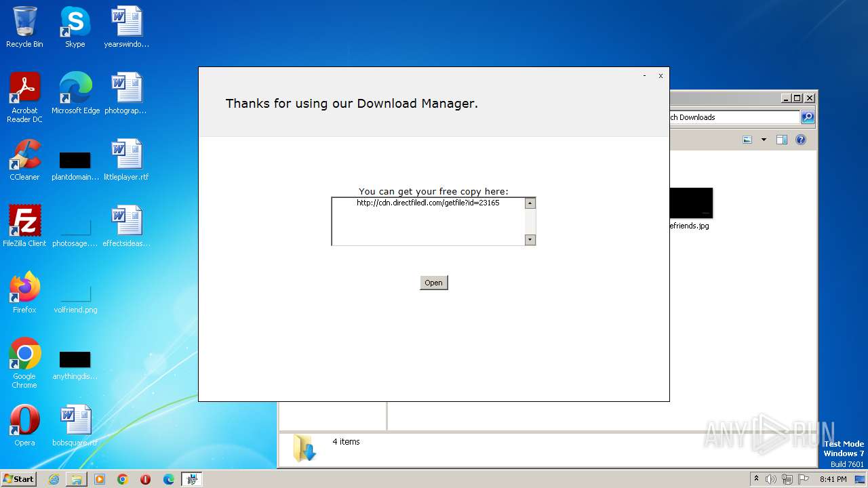Select the littleplayer.rtf document icon
Screen dimensions: 868x488
click(x=126, y=160)
